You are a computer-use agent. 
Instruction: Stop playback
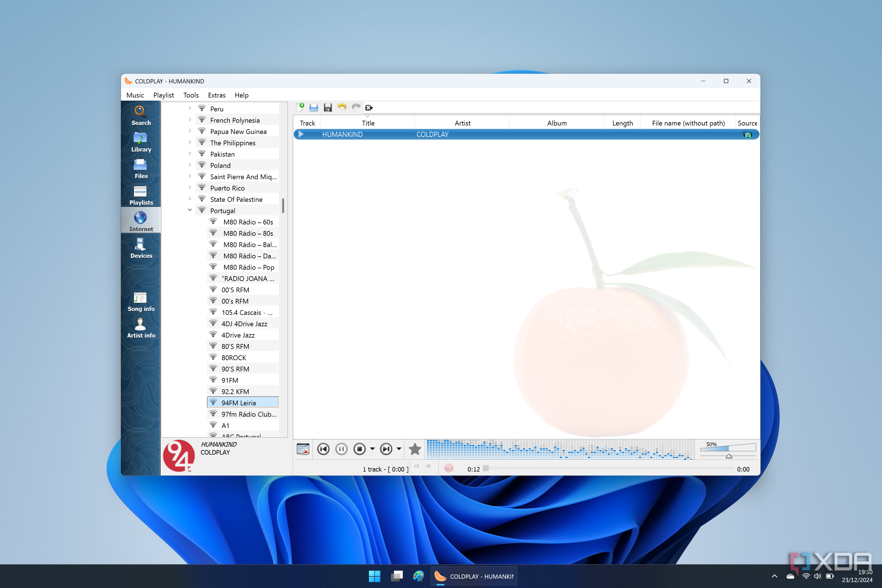point(359,449)
